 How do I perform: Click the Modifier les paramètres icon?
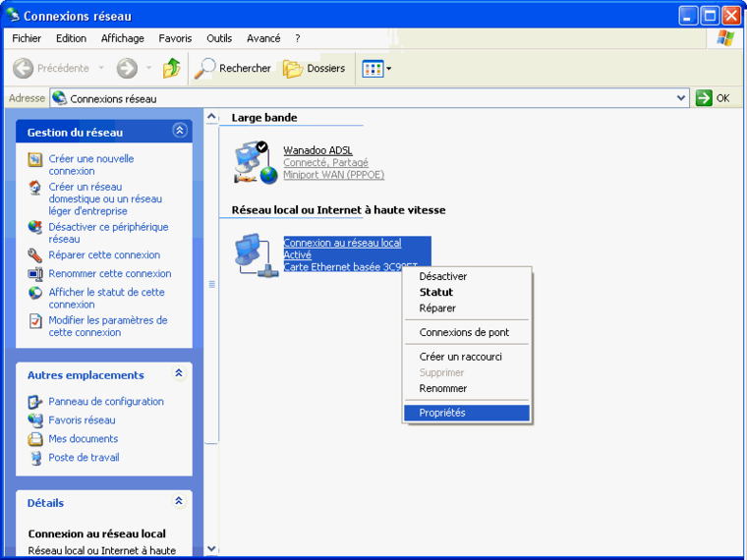(x=35, y=321)
